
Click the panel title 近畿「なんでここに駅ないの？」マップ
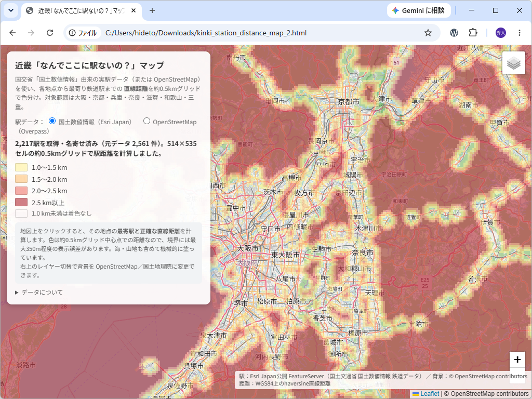[90, 65]
